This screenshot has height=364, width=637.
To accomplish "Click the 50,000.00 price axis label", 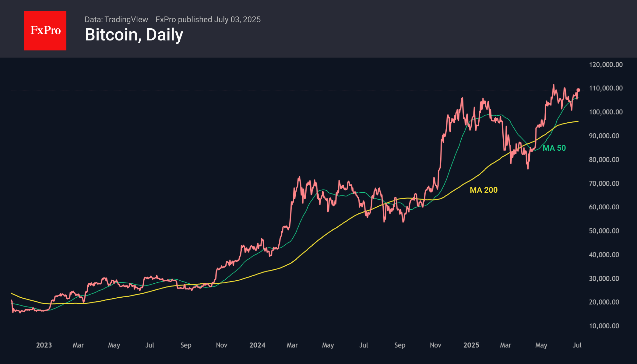I will coord(604,231).
